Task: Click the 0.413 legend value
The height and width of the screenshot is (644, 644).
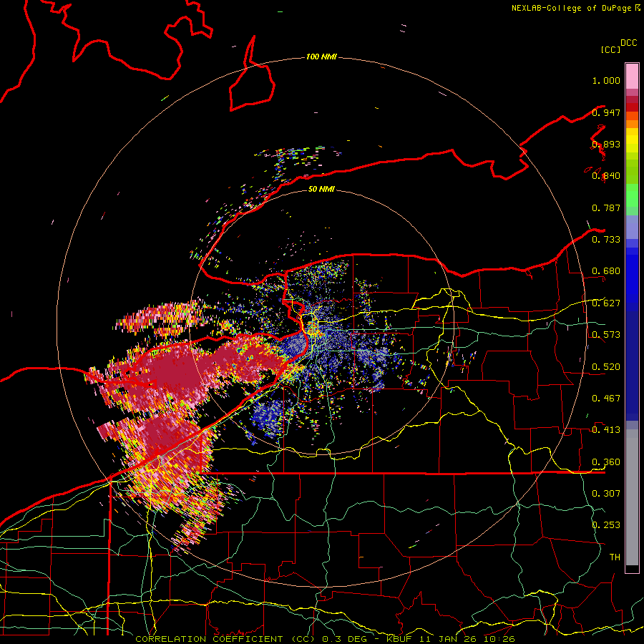Action: (606, 430)
